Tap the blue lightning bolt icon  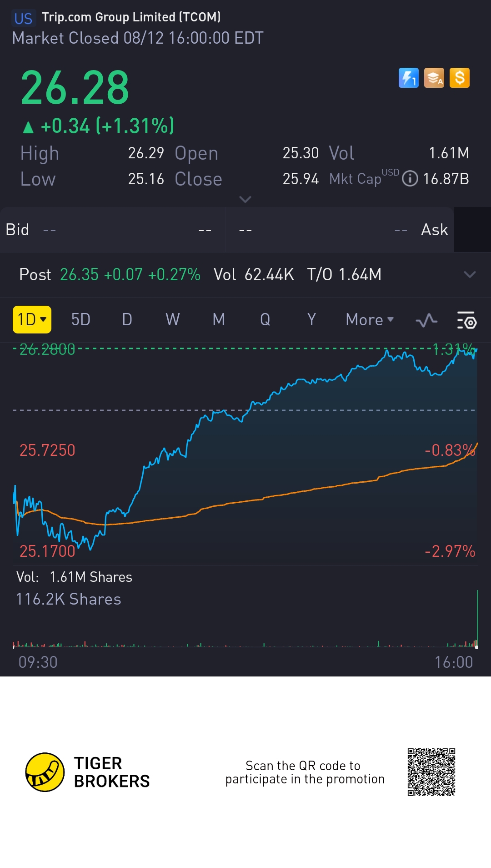(x=408, y=78)
